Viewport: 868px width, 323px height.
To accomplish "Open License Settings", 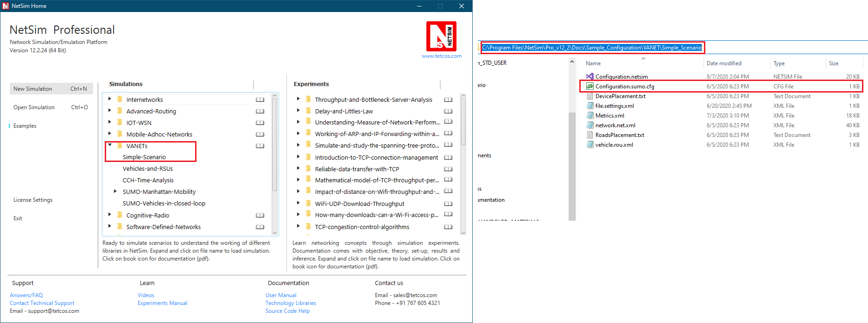I will tap(33, 200).
